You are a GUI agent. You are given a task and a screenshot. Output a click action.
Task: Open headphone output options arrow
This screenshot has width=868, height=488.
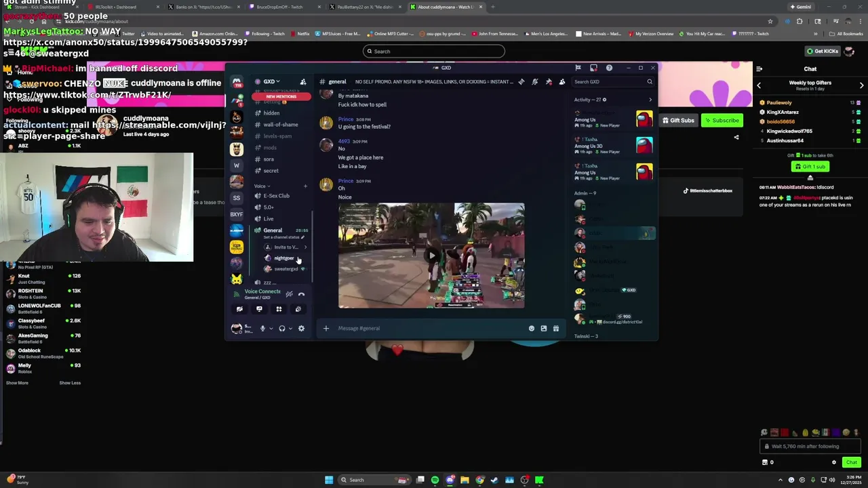pos(290,329)
